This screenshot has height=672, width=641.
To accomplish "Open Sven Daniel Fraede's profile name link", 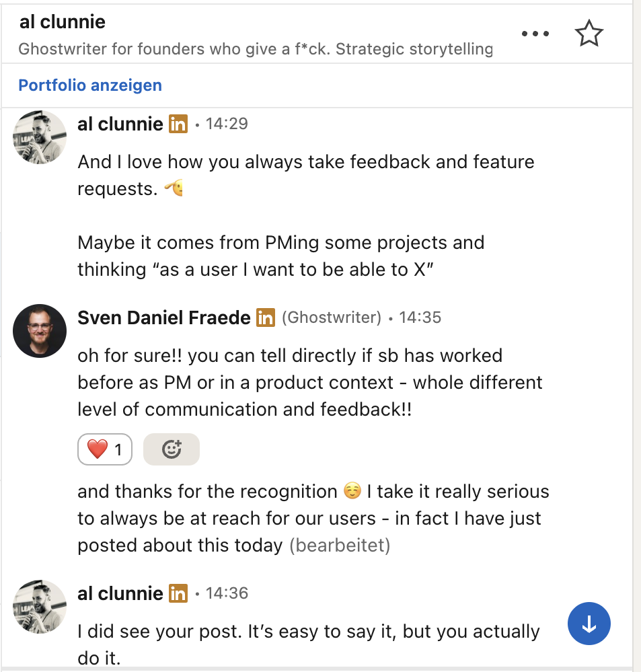I will 164,318.
